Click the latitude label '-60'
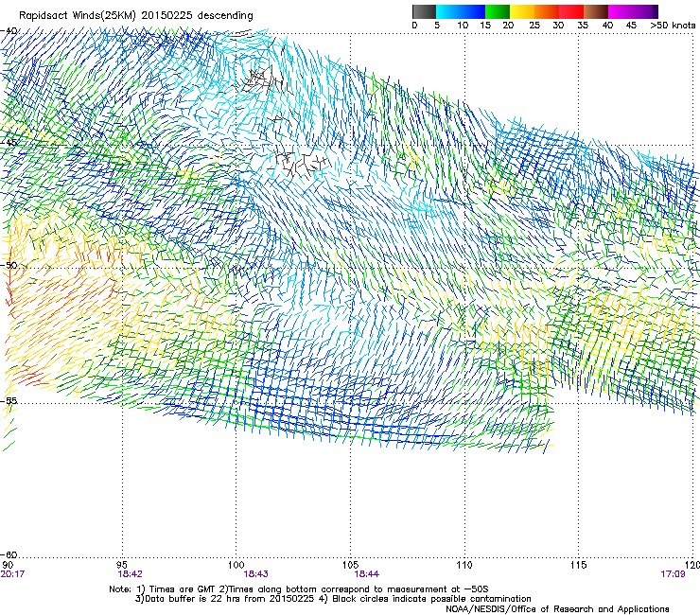Viewport: 700px width, 615px height. (9, 554)
